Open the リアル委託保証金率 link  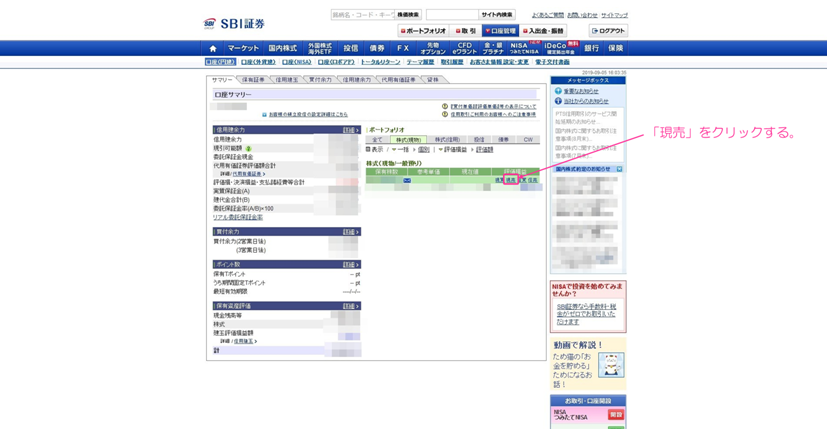238,217
